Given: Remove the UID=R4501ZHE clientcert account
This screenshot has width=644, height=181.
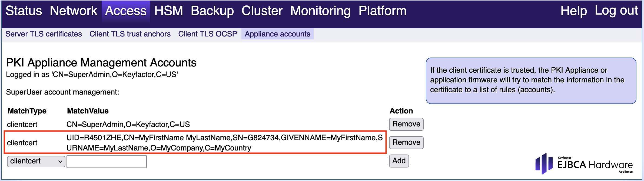Looking at the screenshot, I should coord(406,143).
